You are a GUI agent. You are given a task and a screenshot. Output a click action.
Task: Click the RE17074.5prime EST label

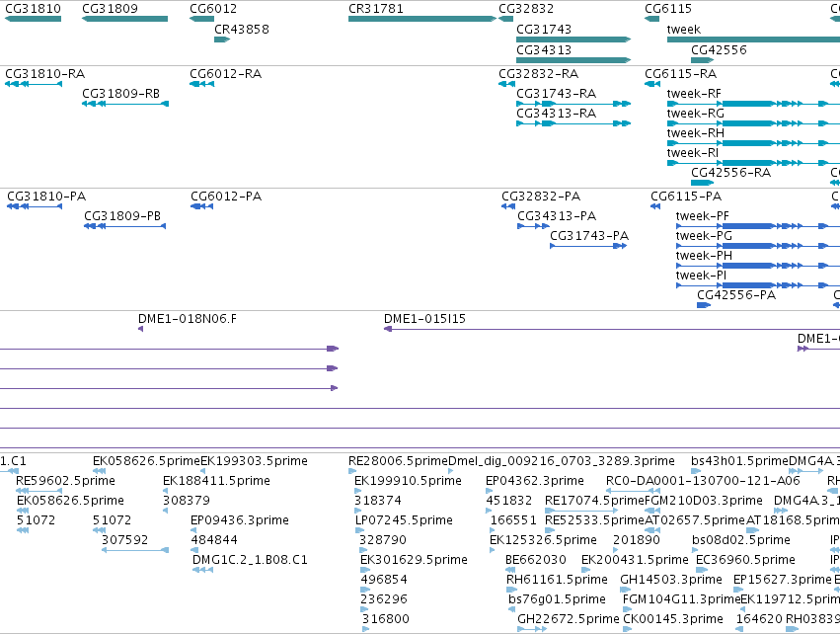(x=594, y=501)
